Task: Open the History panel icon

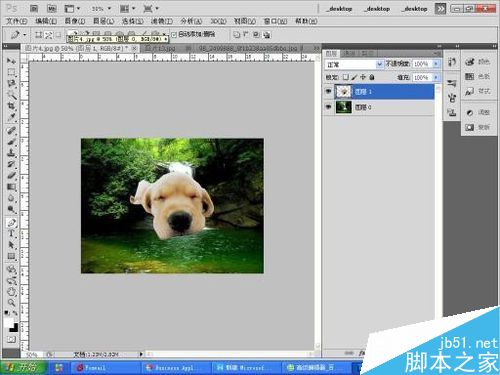Action: click(x=452, y=62)
